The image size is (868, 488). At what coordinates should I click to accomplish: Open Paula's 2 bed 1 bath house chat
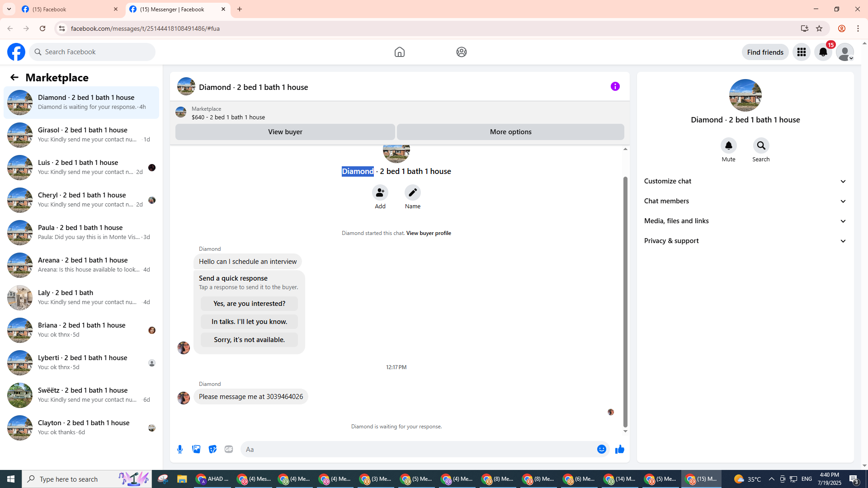[81, 232]
